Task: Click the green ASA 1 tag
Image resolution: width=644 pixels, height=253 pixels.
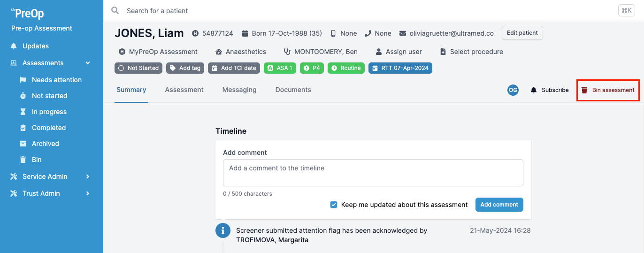Action: point(280,68)
